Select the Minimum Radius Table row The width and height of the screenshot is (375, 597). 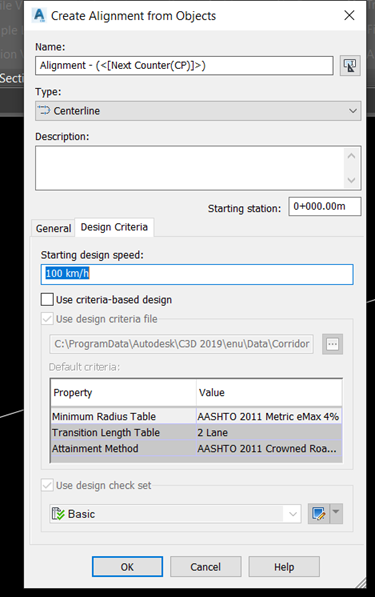[x=196, y=417]
